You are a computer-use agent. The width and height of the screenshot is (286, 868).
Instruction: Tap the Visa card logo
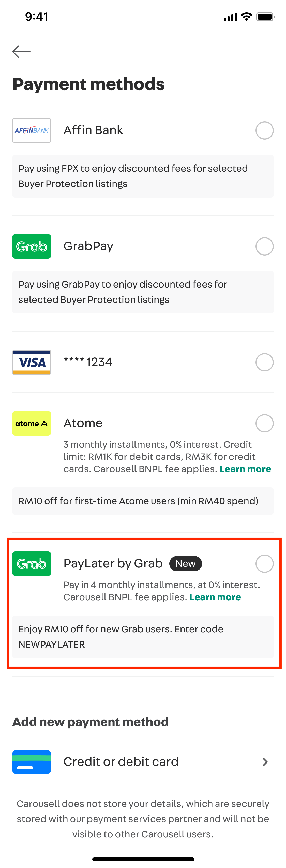point(32,362)
